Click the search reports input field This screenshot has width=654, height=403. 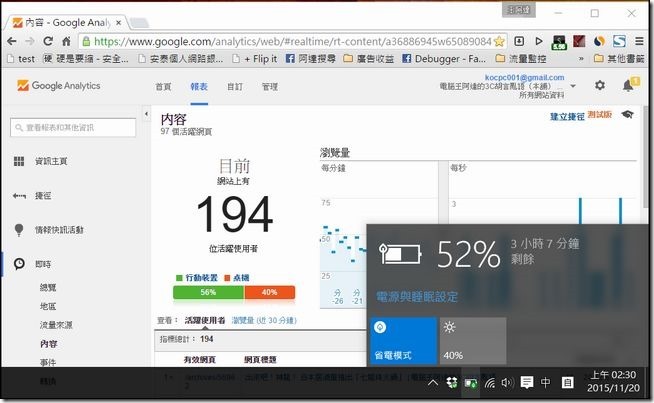click(73, 128)
